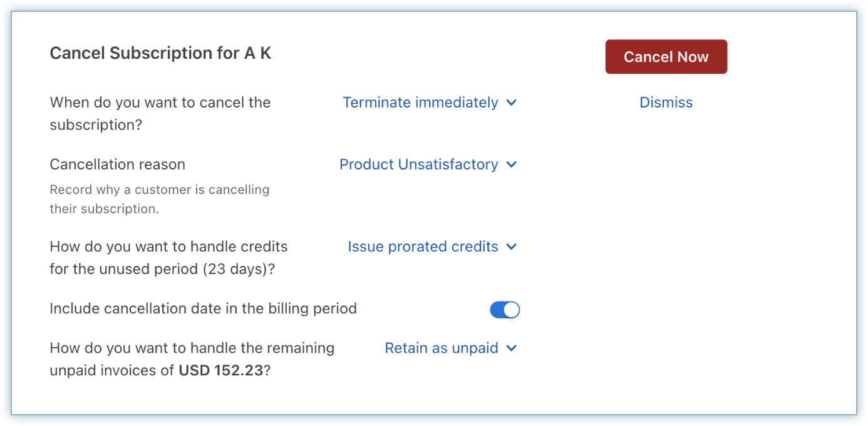Click the chevron beside Issue prorated credits

click(511, 246)
